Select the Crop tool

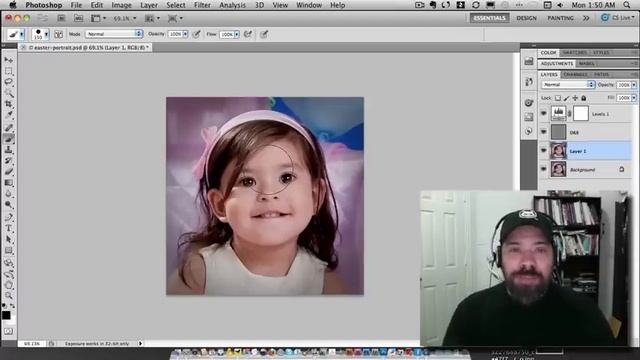(x=9, y=104)
